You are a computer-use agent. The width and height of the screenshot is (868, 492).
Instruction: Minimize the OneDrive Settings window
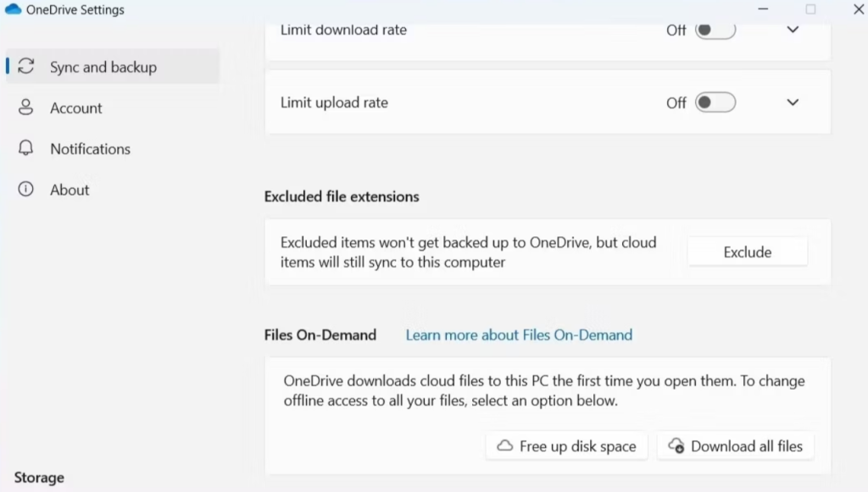763,9
